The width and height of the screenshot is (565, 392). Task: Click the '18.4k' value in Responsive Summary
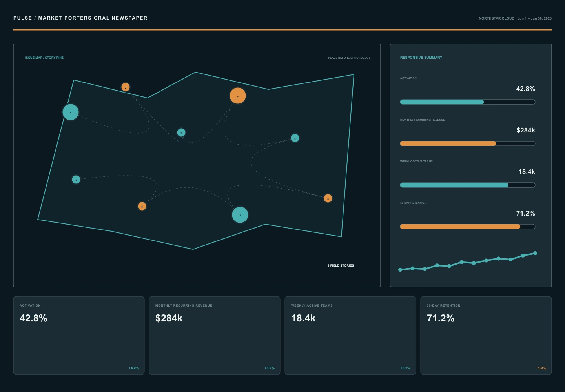[x=527, y=172]
